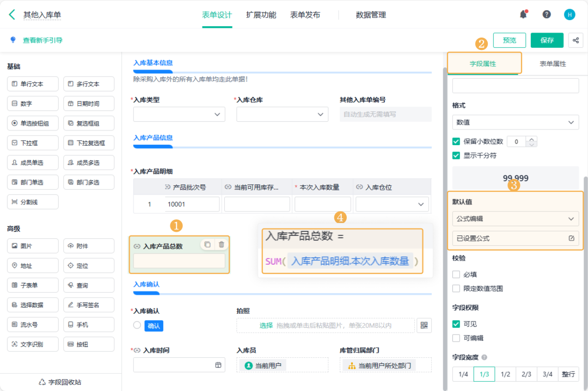Add 图片 widget

tap(33, 246)
